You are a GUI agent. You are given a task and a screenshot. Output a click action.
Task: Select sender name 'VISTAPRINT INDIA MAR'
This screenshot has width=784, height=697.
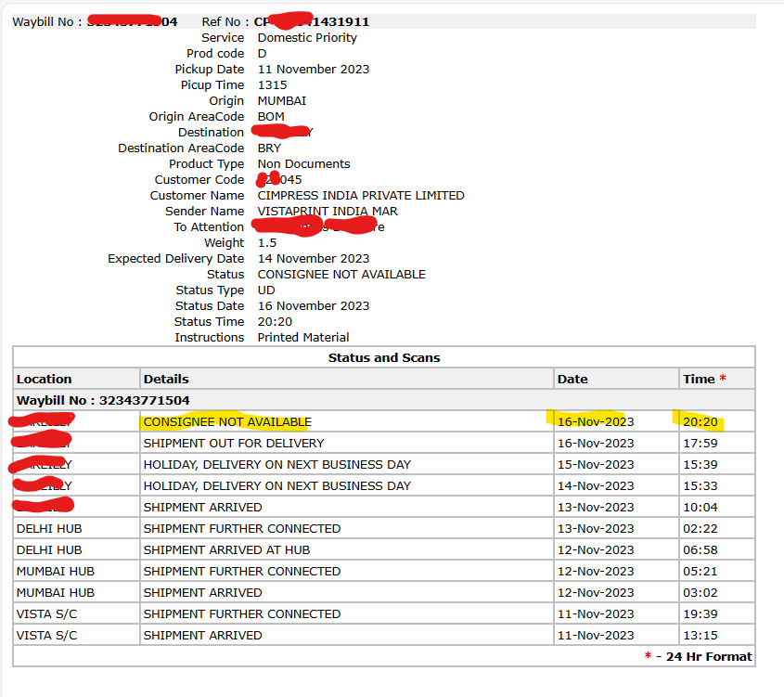(x=328, y=212)
